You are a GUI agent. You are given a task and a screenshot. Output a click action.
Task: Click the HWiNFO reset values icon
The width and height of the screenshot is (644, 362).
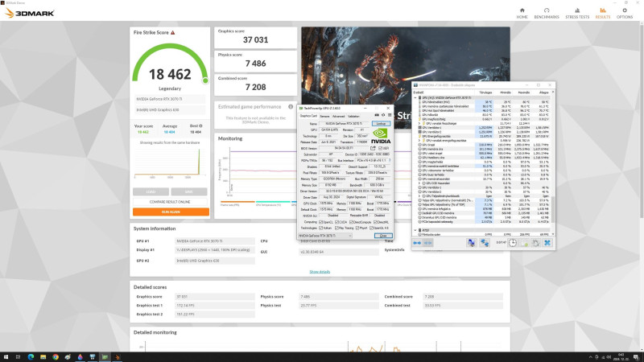click(535, 243)
